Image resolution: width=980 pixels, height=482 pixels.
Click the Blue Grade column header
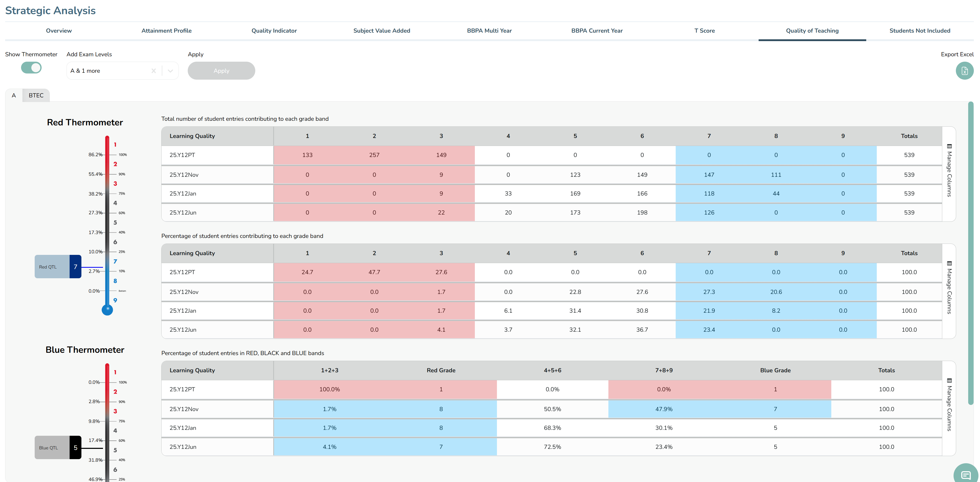(x=775, y=370)
